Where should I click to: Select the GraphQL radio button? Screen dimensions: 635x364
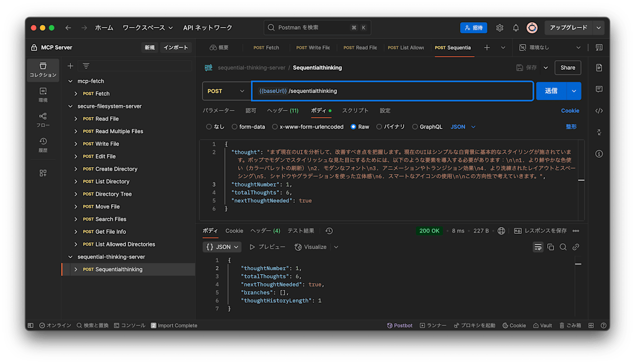point(415,127)
